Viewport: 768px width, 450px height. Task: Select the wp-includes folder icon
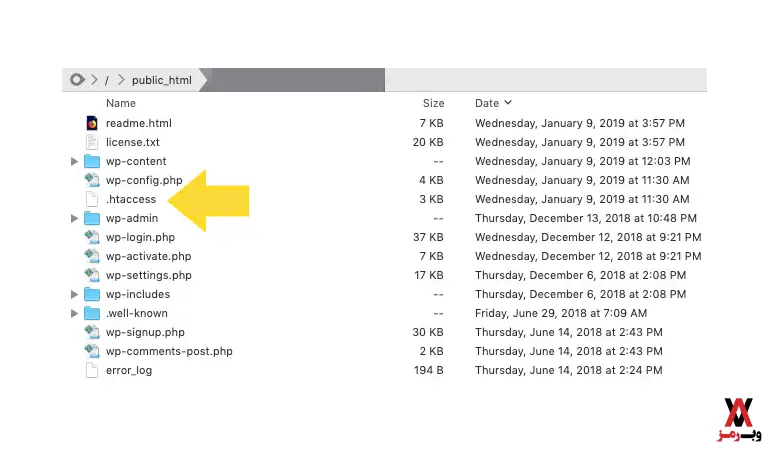92,294
